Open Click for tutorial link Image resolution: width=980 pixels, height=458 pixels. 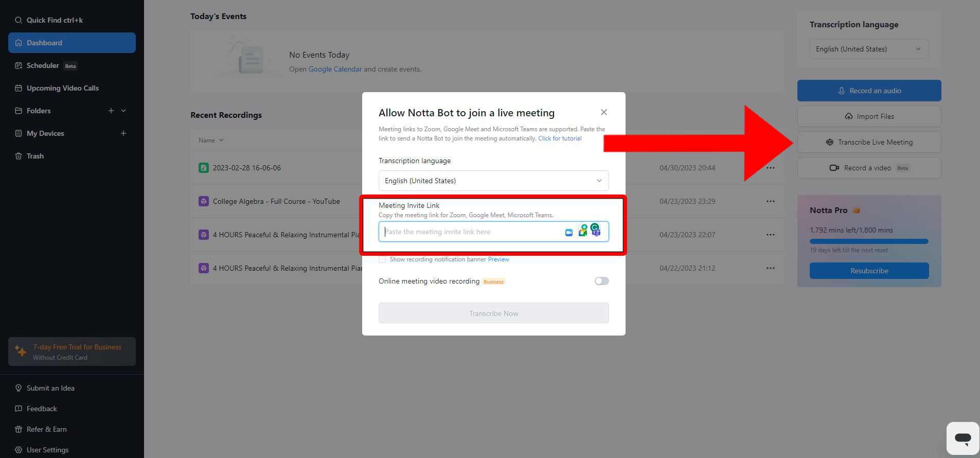pyautogui.click(x=560, y=138)
